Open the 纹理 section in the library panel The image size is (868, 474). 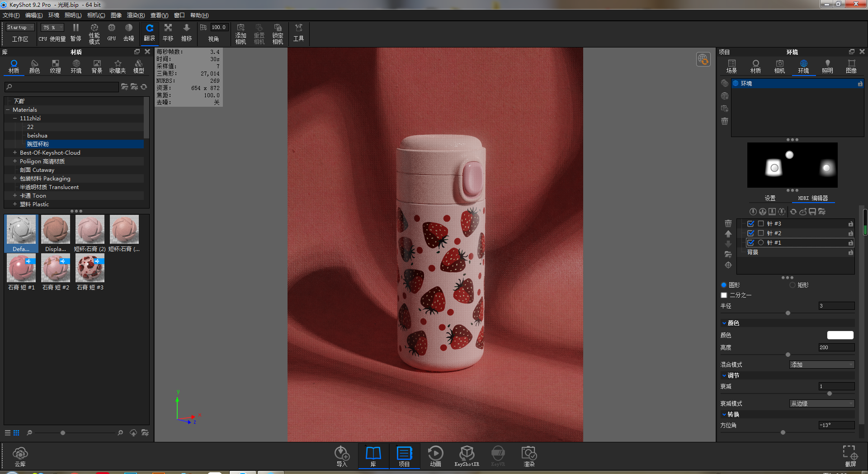point(55,66)
